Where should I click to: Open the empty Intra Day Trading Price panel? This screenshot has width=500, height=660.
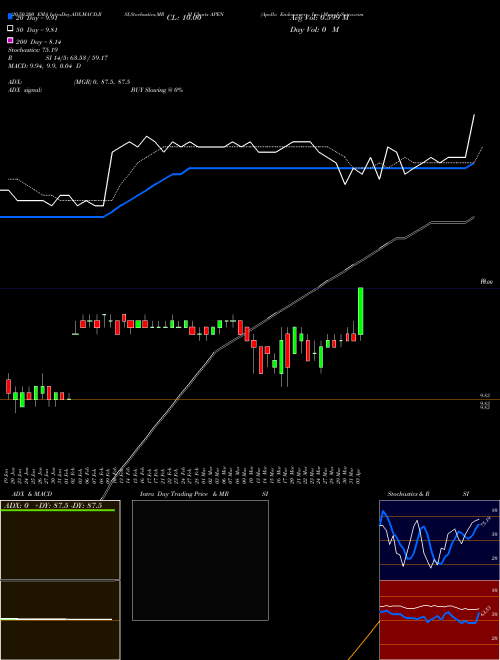(x=200, y=560)
